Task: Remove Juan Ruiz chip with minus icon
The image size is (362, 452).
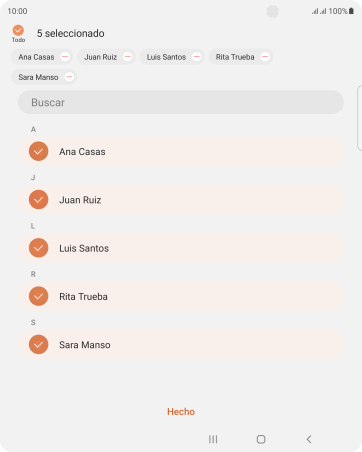Action: [128, 57]
